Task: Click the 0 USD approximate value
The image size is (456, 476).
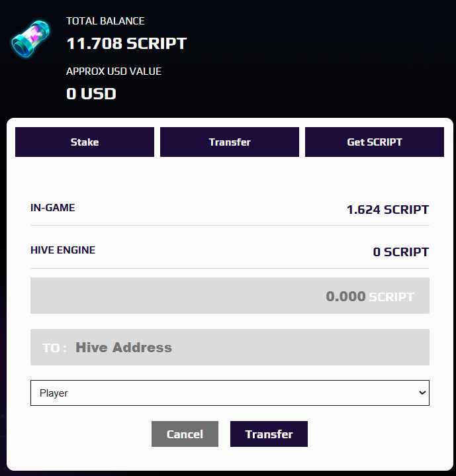Action: [x=91, y=93]
